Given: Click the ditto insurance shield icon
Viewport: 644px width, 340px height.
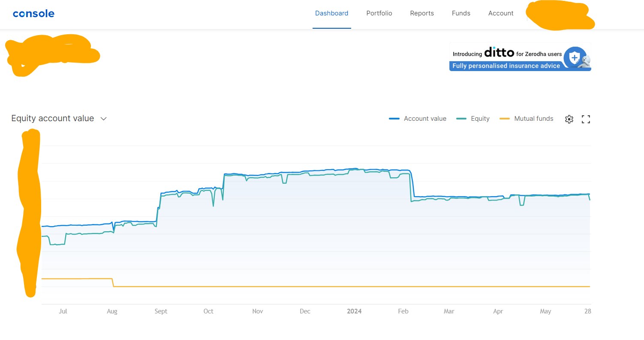Looking at the screenshot, I should [575, 58].
